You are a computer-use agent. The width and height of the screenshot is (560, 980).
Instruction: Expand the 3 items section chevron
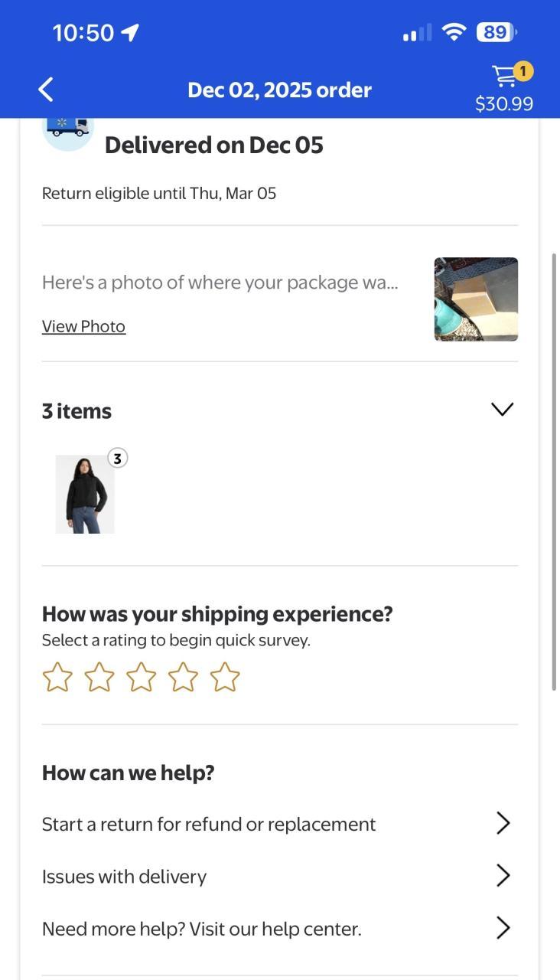point(502,410)
